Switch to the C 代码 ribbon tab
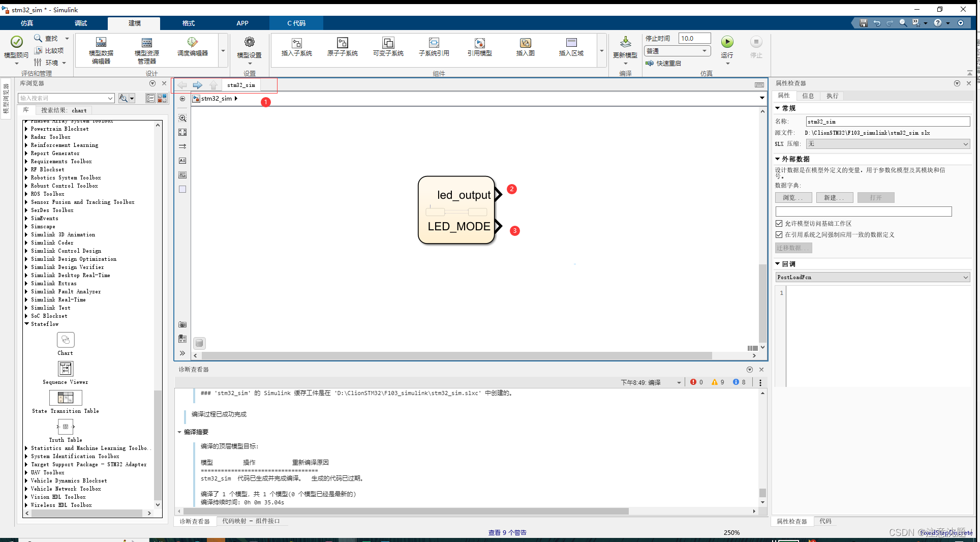 point(296,23)
